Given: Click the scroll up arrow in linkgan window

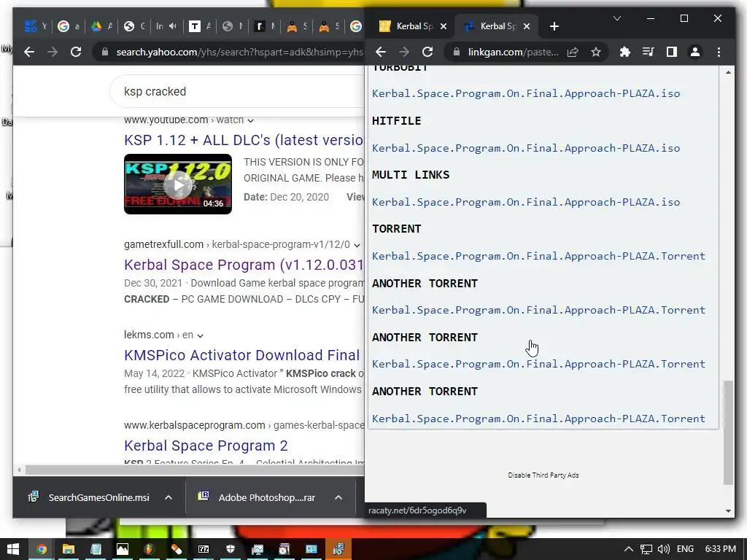Looking at the screenshot, I should 728,72.
